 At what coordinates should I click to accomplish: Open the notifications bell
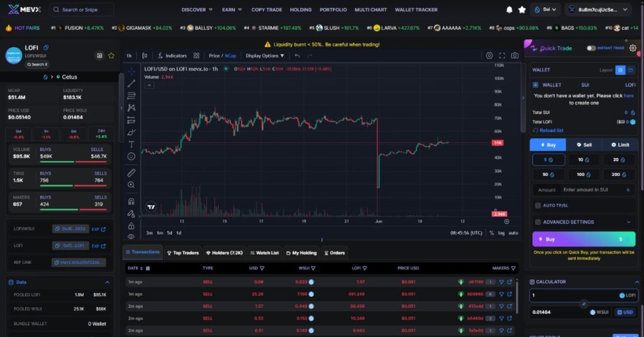509,9
